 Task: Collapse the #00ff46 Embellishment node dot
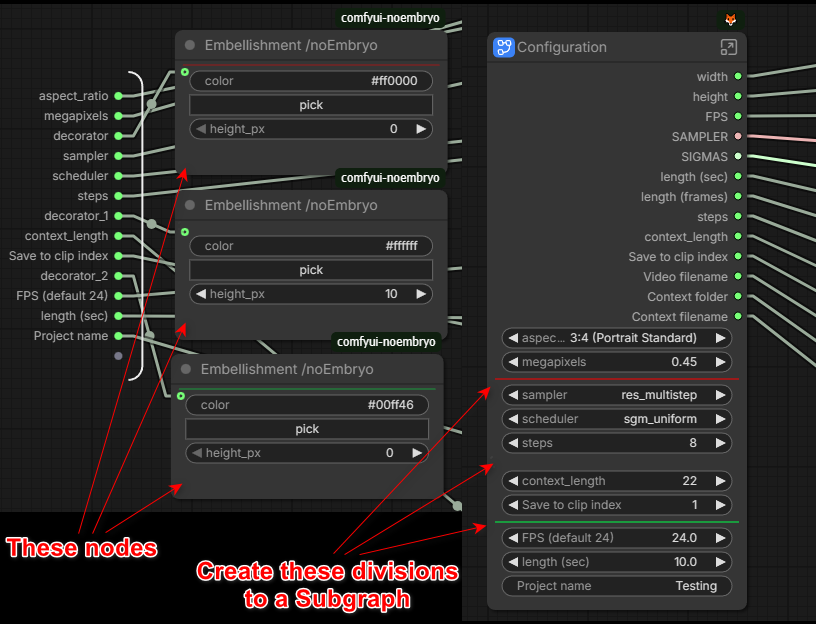click(186, 369)
